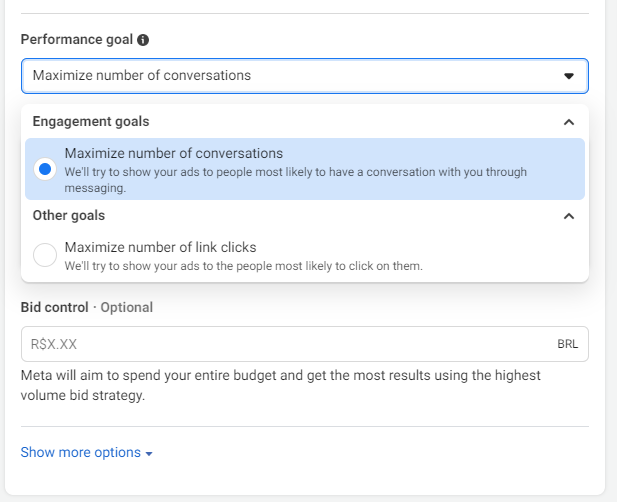Select the Maximize number of link clicks radio

click(x=45, y=255)
